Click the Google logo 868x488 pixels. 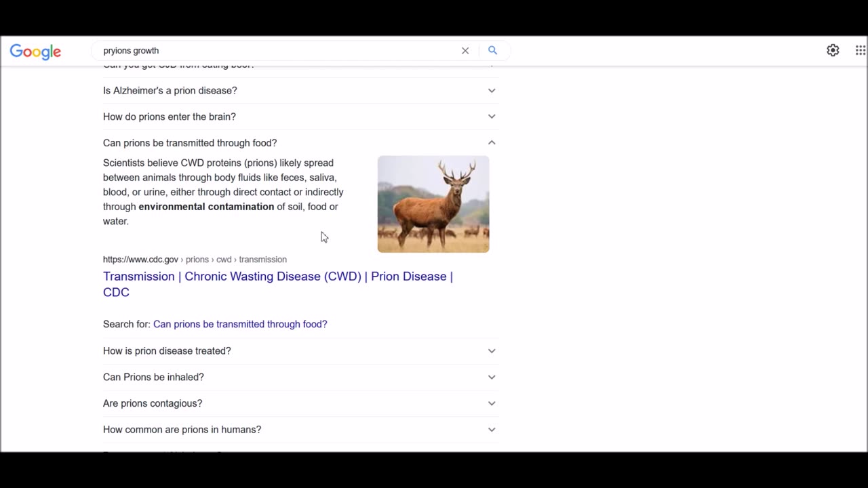coord(35,52)
